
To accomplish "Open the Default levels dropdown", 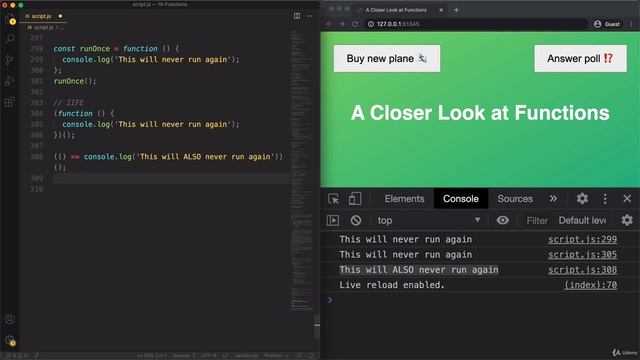I will tap(582, 220).
